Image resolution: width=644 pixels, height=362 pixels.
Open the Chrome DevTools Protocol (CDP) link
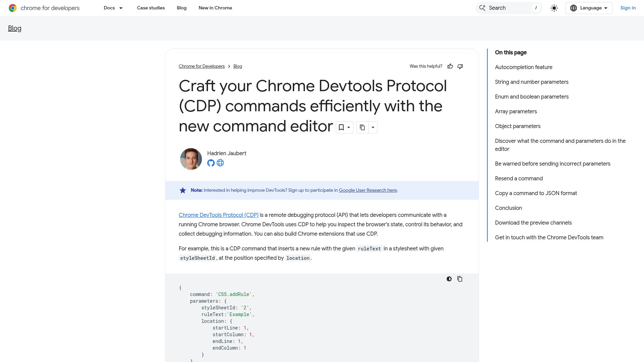point(219,215)
